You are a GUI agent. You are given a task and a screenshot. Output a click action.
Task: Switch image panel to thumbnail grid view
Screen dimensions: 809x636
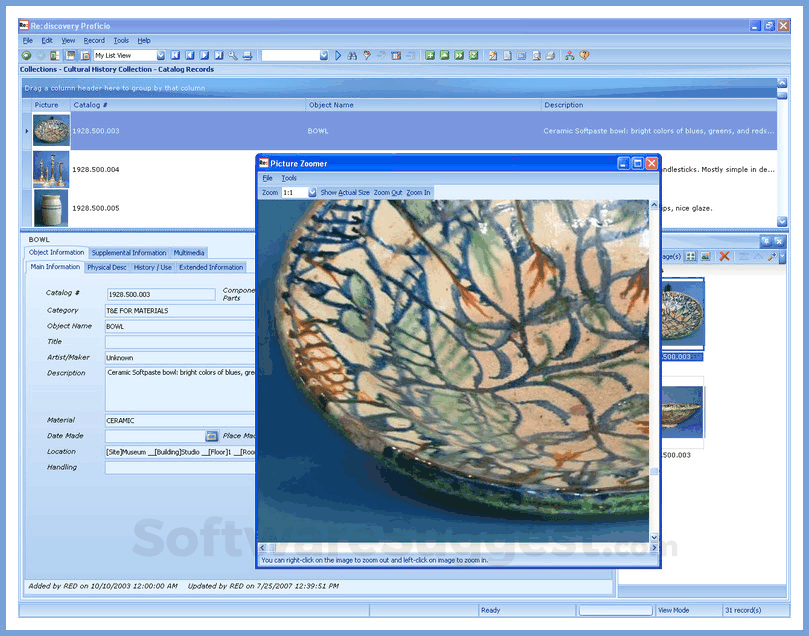[x=691, y=257]
